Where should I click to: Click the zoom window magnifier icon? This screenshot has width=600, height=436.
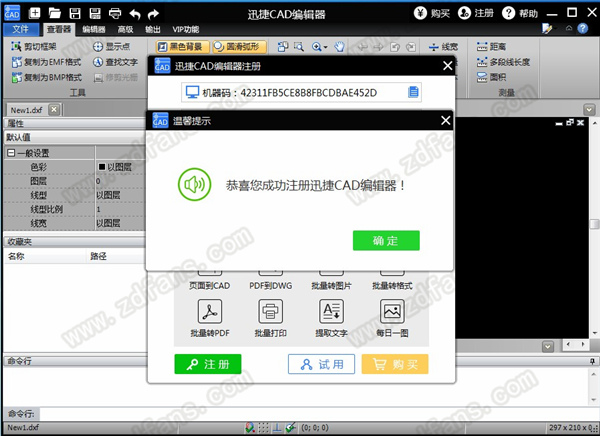299,47
